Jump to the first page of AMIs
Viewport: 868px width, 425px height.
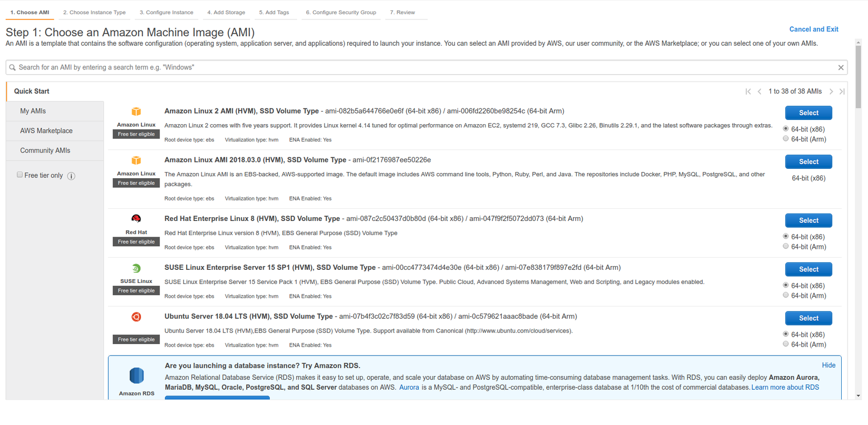[748, 92]
